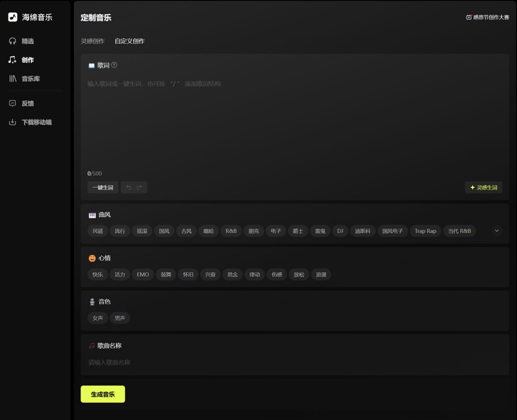Expand the 曲风 genre list chevron
Image resolution: width=517 pixels, height=420 pixels.
[496, 231]
